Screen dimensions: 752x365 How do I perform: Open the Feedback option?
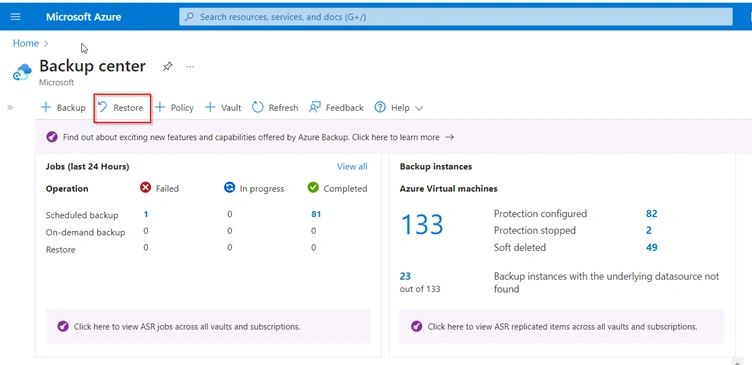(336, 107)
